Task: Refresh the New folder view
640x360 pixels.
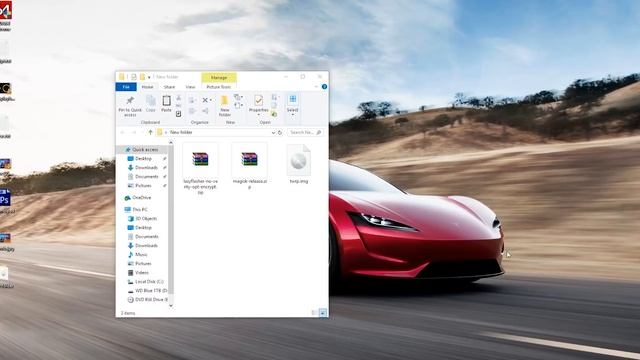Action: click(x=280, y=132)
